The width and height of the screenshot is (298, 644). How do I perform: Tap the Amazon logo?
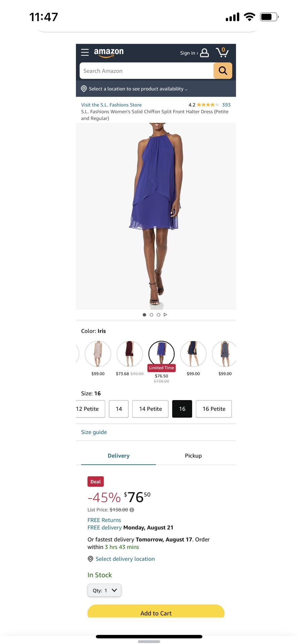coord(109,53)
